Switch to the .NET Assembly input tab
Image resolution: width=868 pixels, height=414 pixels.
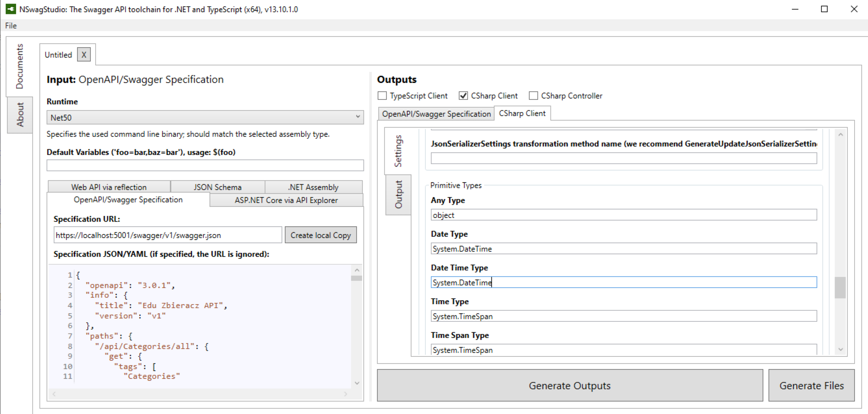(314, 187)
